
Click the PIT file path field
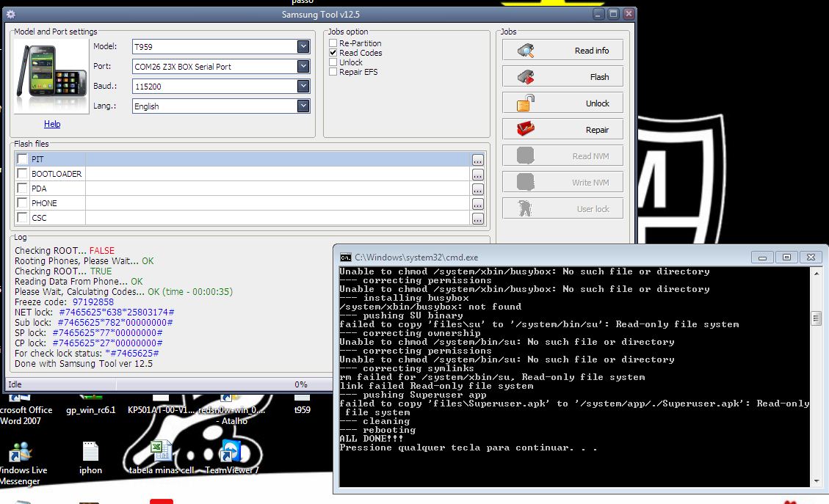click(x=278, y=159)
